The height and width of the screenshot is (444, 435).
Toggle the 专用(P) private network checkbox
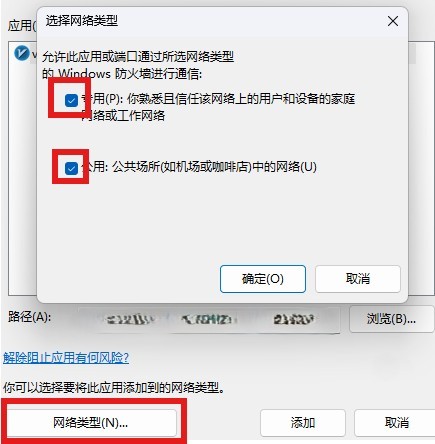(x=71, y=100)
